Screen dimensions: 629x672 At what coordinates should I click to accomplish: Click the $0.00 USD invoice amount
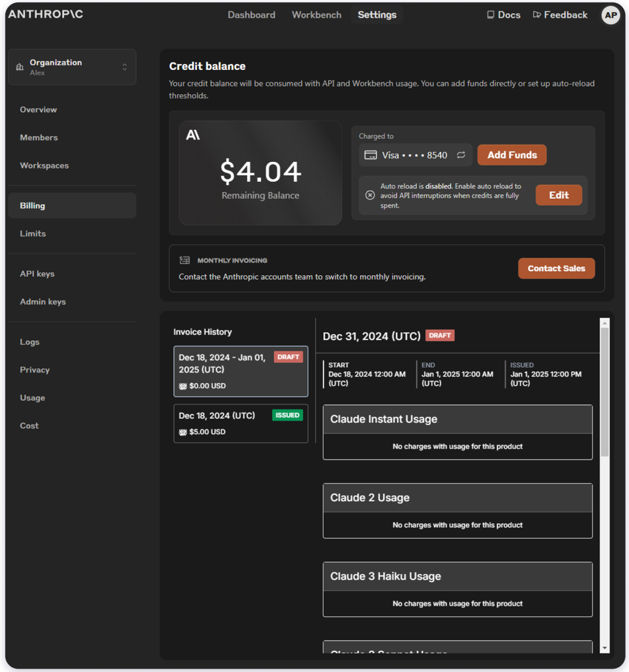pyautogui.click(x=207, y=386)
